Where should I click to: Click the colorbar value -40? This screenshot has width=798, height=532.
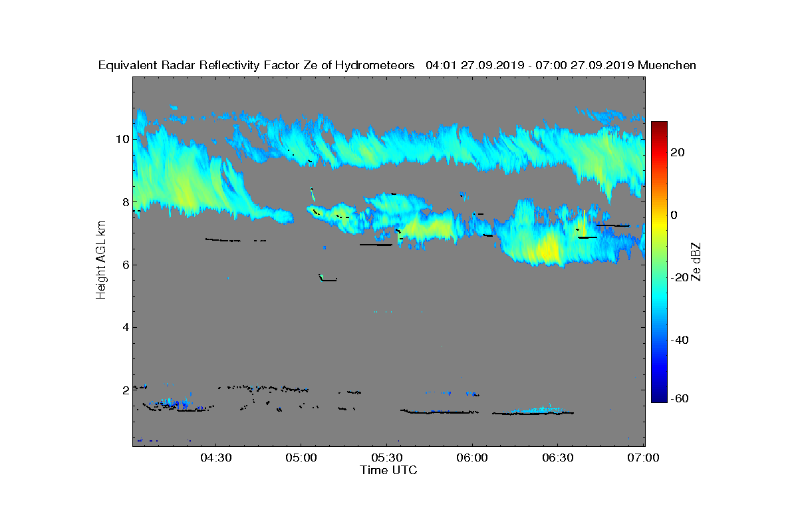[x=680, y=340]
